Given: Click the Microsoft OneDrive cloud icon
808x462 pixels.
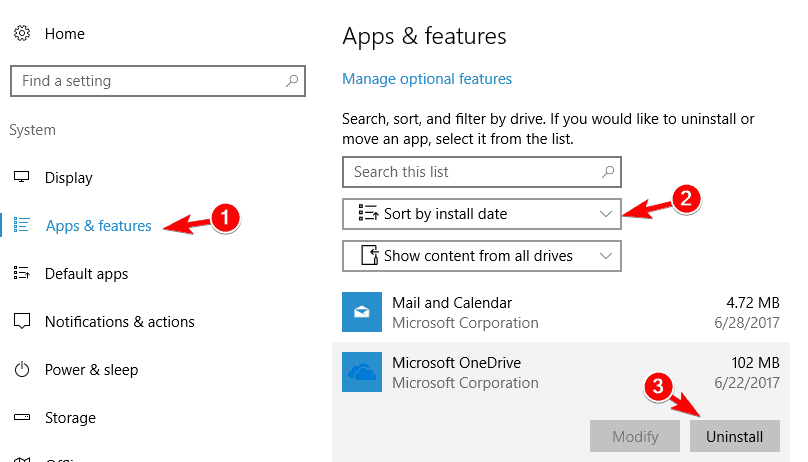Looking at the screenshot, I should (361, 371).
